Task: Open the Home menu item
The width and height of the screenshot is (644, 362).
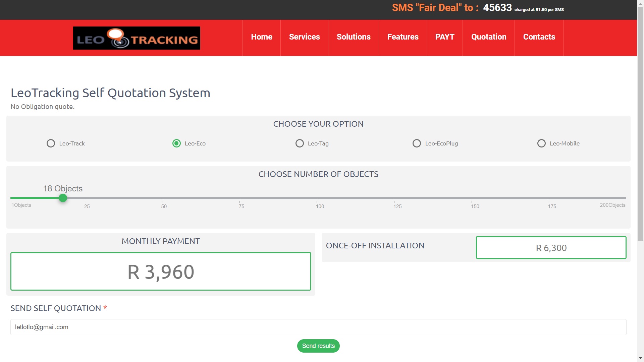Action: coord(262,37)
